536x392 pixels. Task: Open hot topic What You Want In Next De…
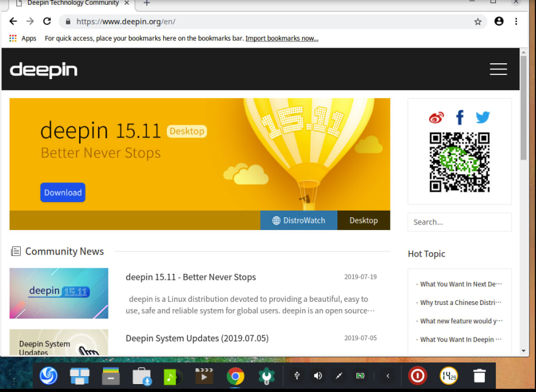(460, 284)
